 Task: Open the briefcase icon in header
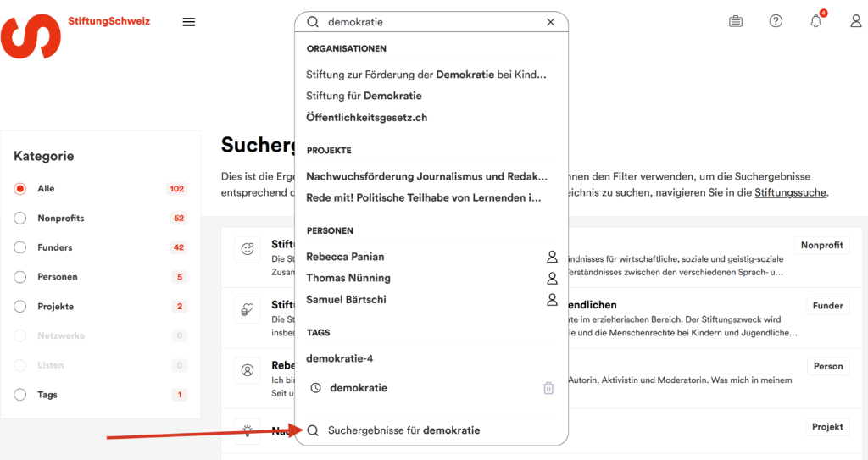[x=735, y=21]
